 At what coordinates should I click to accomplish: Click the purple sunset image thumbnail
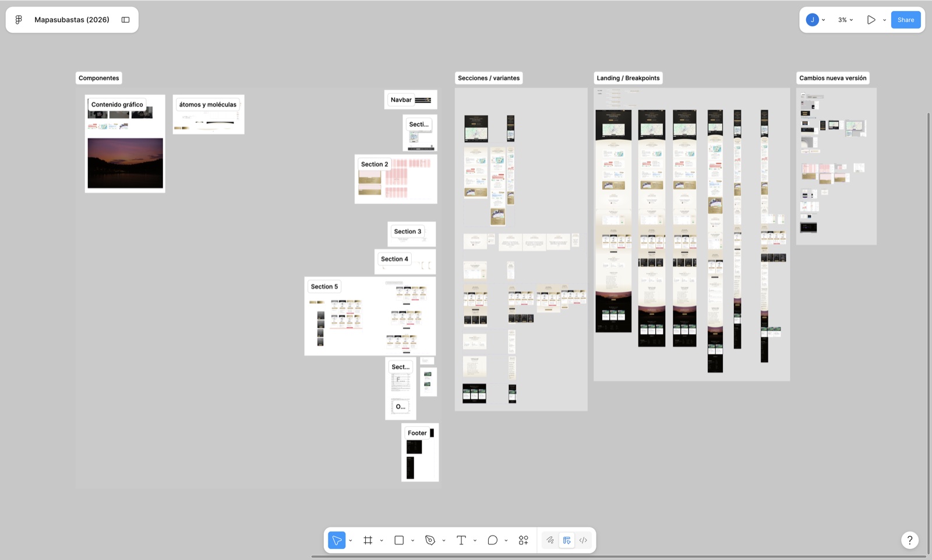pyautogui.click(x=125, y=163)
